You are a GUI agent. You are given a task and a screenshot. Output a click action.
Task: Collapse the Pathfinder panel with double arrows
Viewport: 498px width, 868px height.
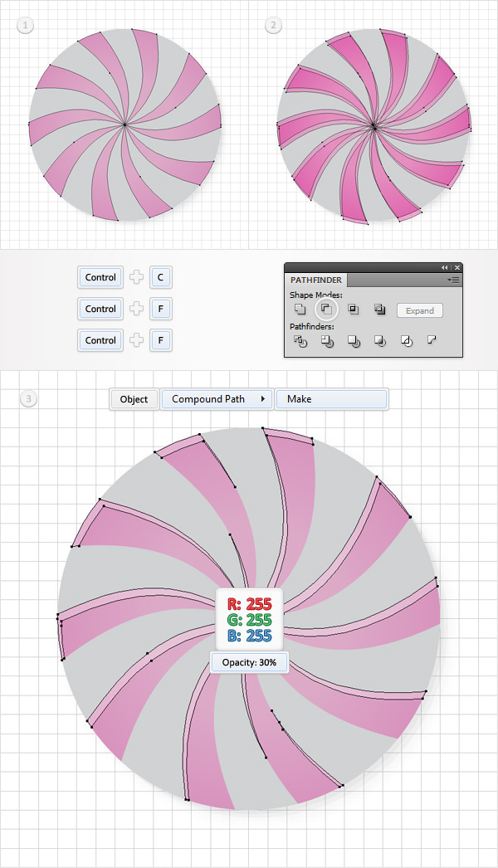click(x=444, y=267)
